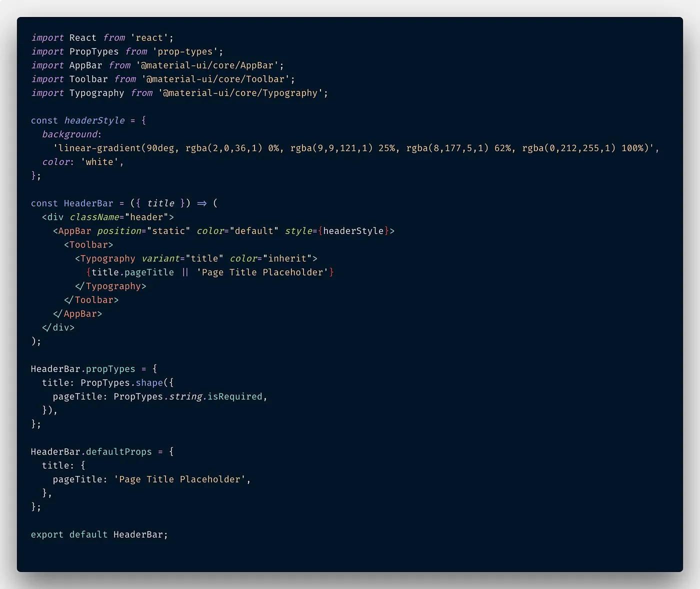Click the PropTypes.string.isRequired expression

point(189,396)
